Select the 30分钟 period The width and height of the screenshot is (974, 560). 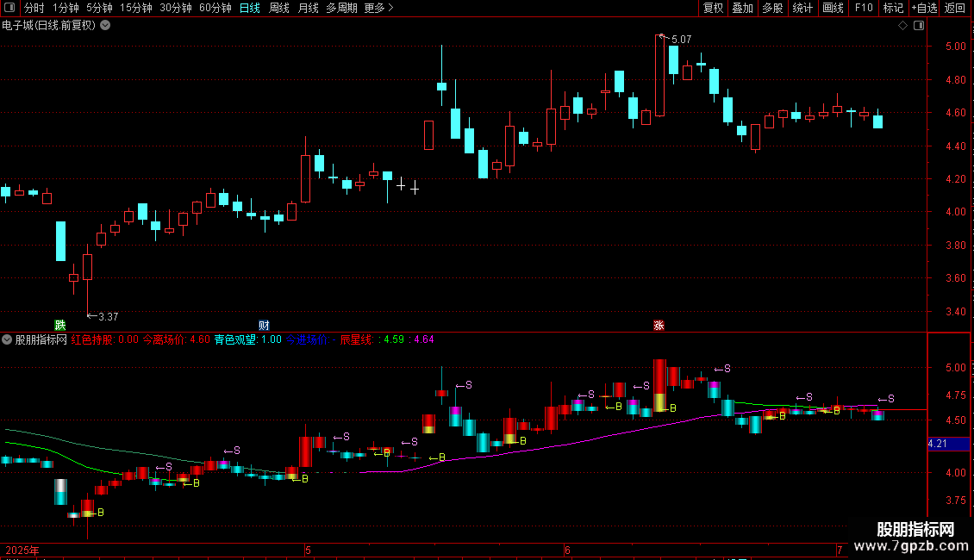tap(176, 8)
